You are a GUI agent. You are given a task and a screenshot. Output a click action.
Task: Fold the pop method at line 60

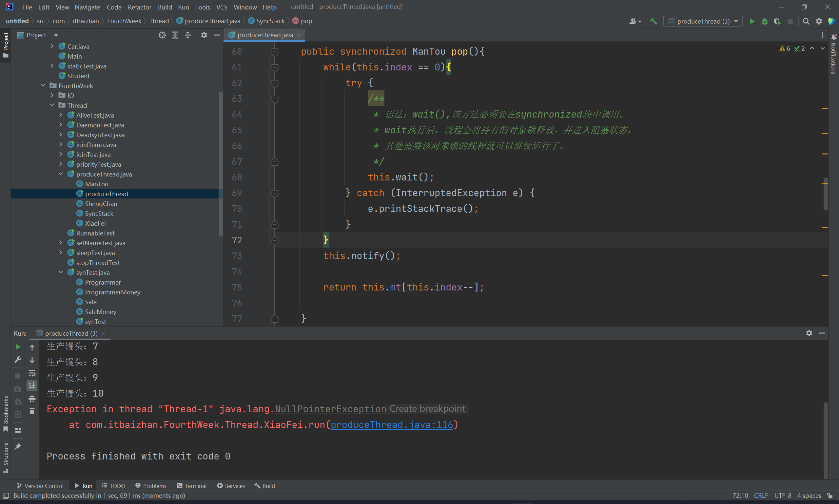pos(275,52)
